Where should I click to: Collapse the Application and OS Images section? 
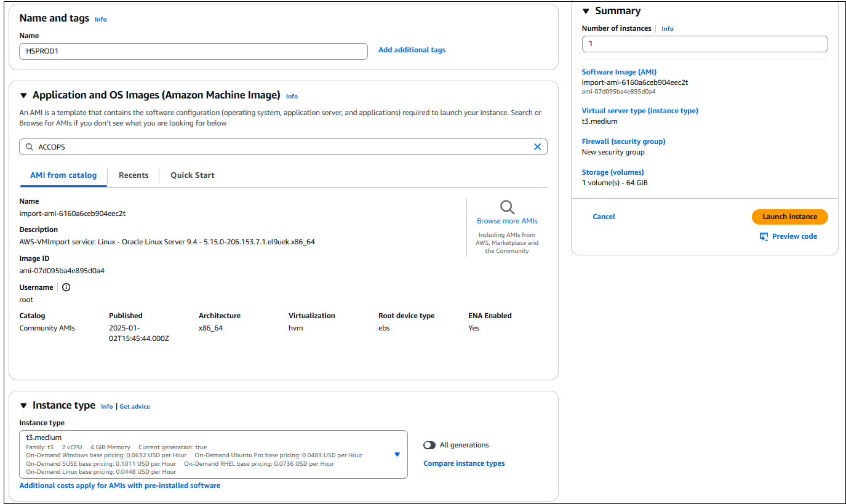tap(23, 95)
